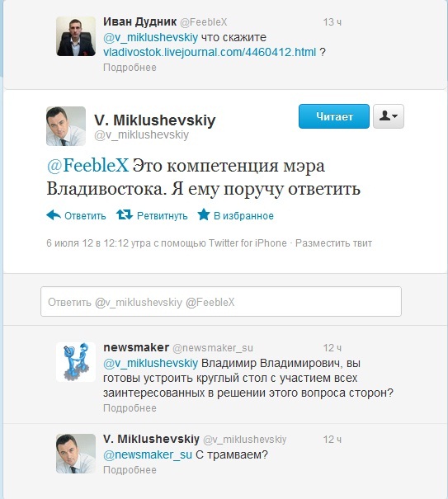Click the favorite star icon
448x499 pixels.
tap(204, 214)
